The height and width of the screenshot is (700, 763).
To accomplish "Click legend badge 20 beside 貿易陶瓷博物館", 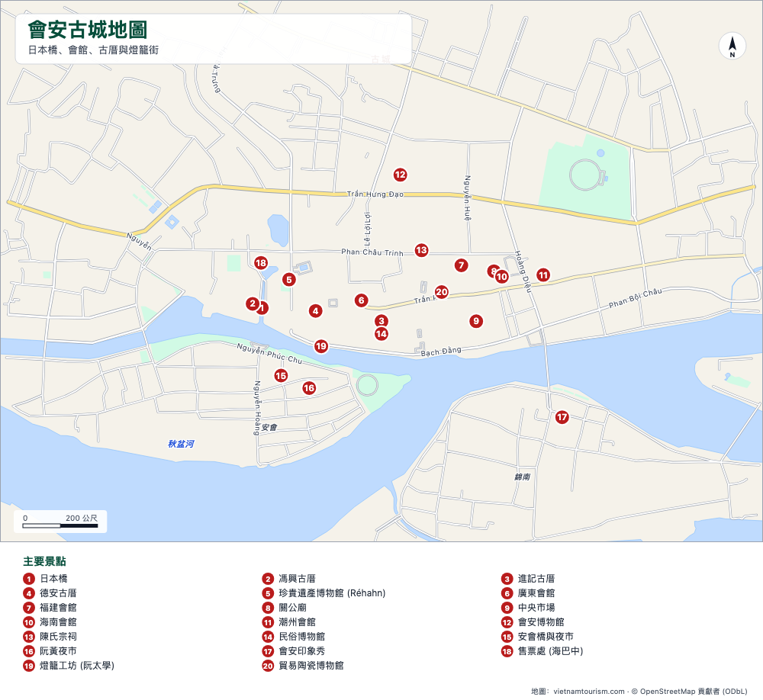I will (268, 666).
